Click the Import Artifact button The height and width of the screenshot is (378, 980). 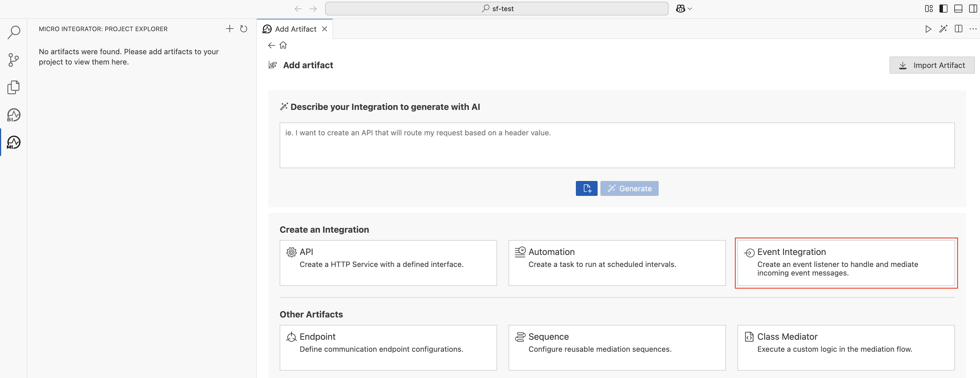(x=932, y=65)
